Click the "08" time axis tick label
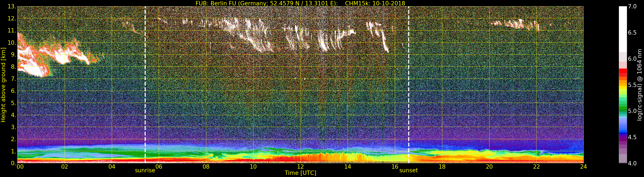The width and height of the screenshot is (644, 177). tap(206, 167)
